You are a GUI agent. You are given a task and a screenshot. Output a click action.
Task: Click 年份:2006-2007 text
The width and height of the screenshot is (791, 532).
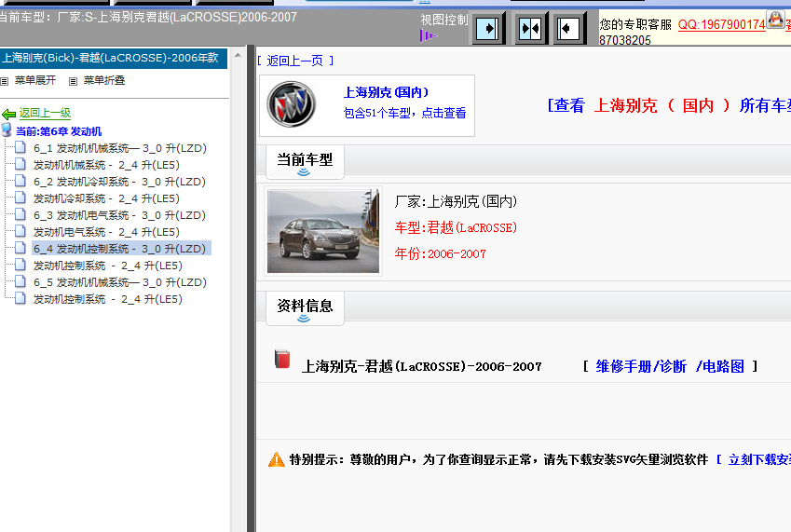[440, 253]
